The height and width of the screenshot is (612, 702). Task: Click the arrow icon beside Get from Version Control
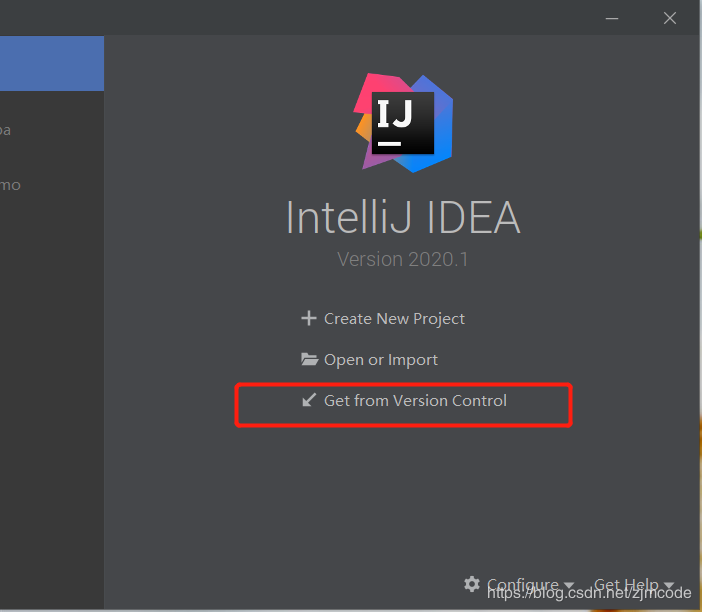pos(309,401)
